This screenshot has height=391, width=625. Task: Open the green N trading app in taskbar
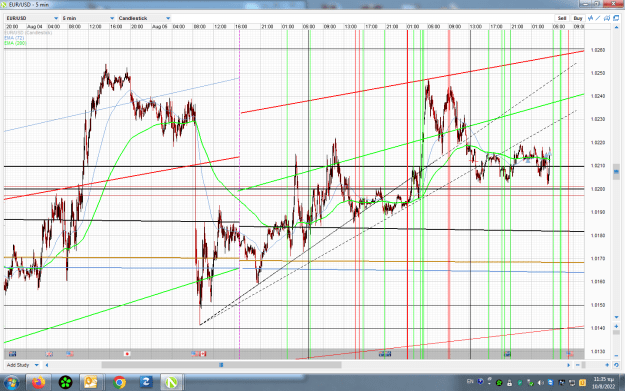tap(172, 383)
